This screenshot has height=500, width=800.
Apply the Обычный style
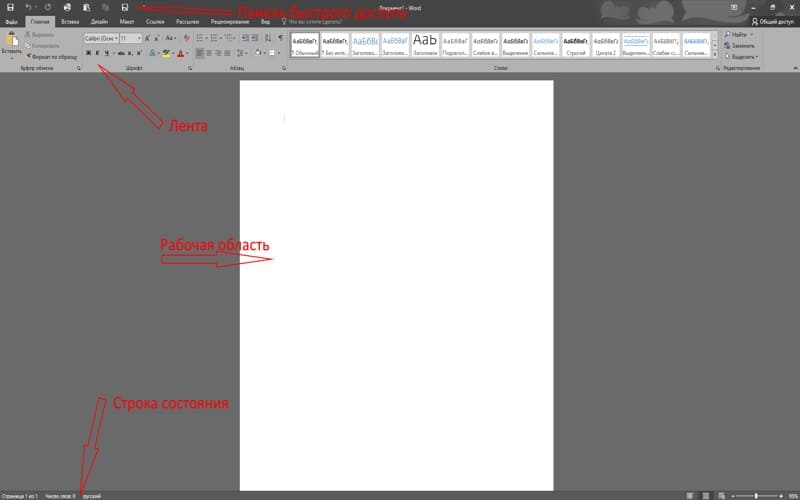pos(305,45)
